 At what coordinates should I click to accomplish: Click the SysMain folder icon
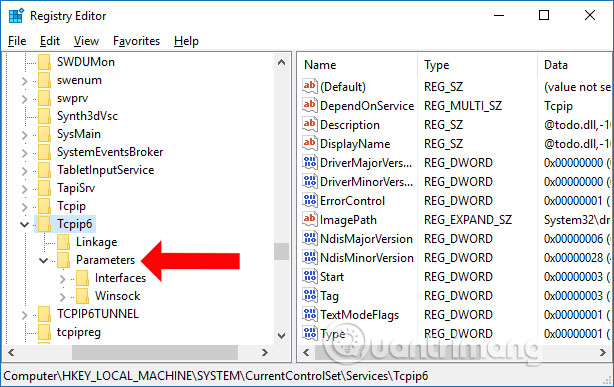(x=44, y=134)
